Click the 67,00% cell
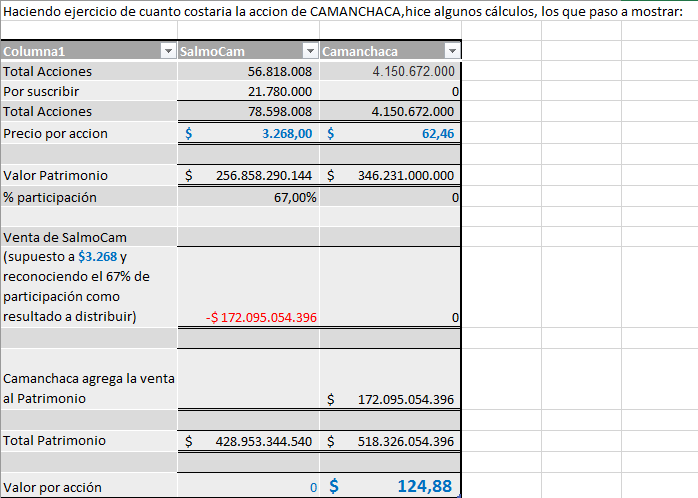This screenshot has width=698, height=498. tap(248, 198)
